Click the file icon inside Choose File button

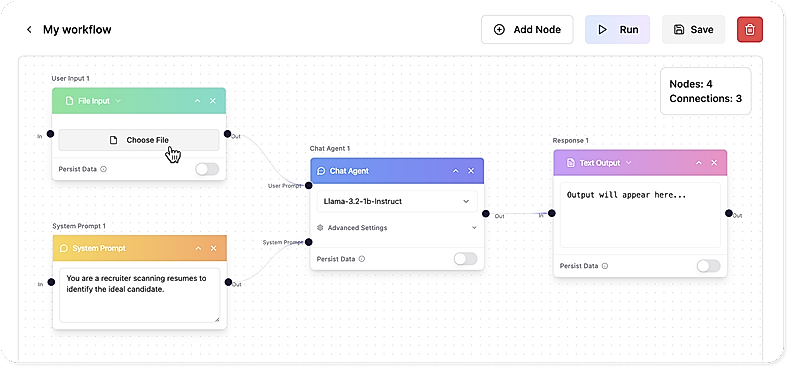114,140
